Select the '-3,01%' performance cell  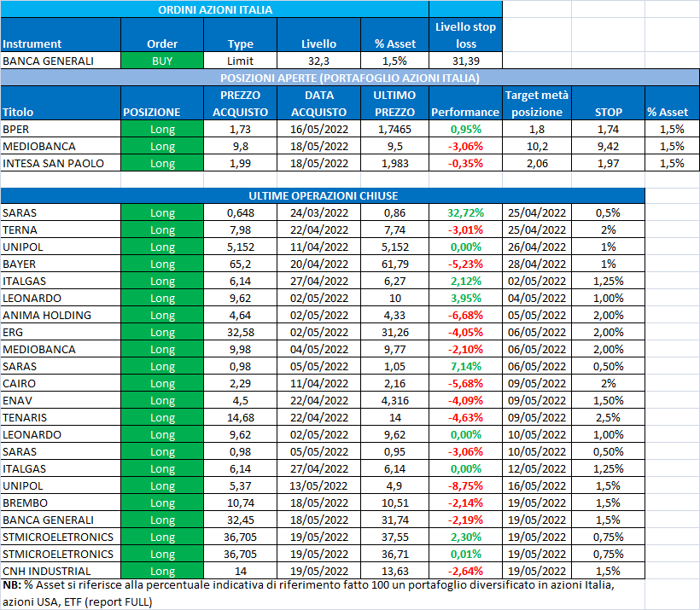click(465, 229)
